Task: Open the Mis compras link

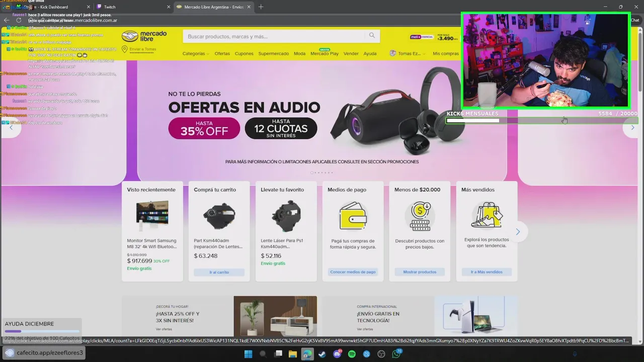Action: (446, 53)
